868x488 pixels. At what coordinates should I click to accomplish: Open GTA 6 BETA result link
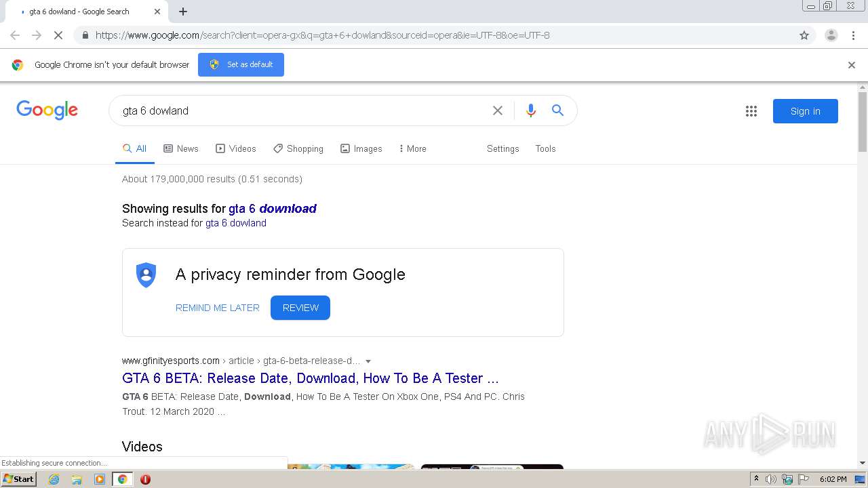[x=311, y=378]
